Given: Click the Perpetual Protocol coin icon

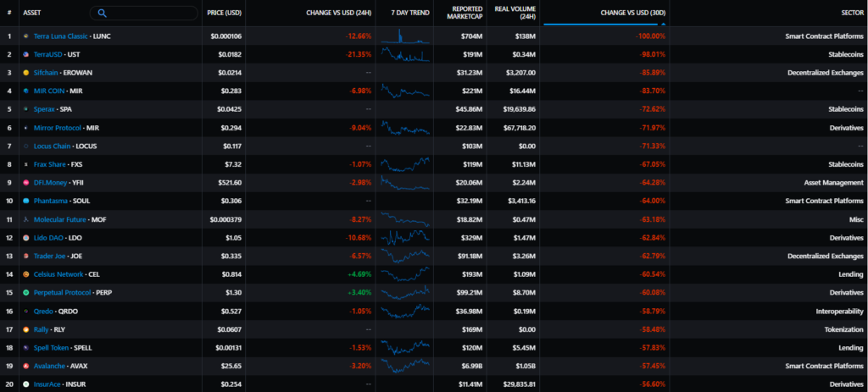Looking at the screenshot, I should point(26,292).
